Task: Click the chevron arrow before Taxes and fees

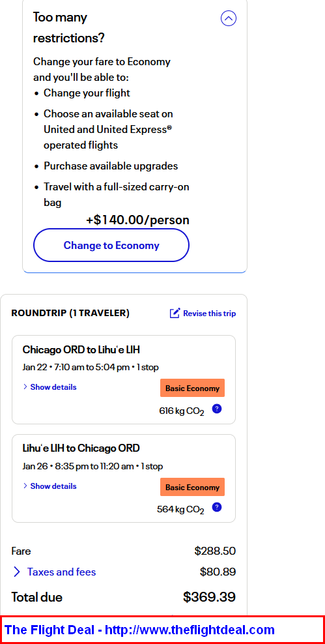Action: click(17, 572)
